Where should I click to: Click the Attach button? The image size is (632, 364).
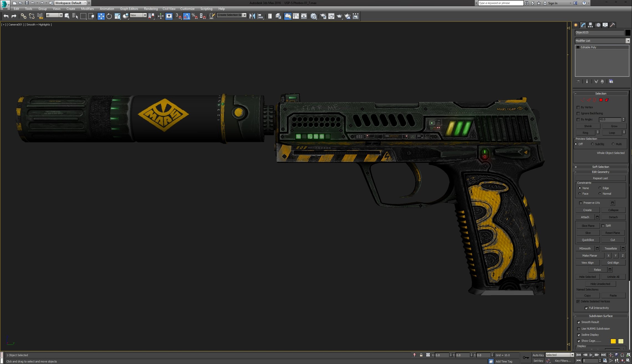(x=585, y=217)
